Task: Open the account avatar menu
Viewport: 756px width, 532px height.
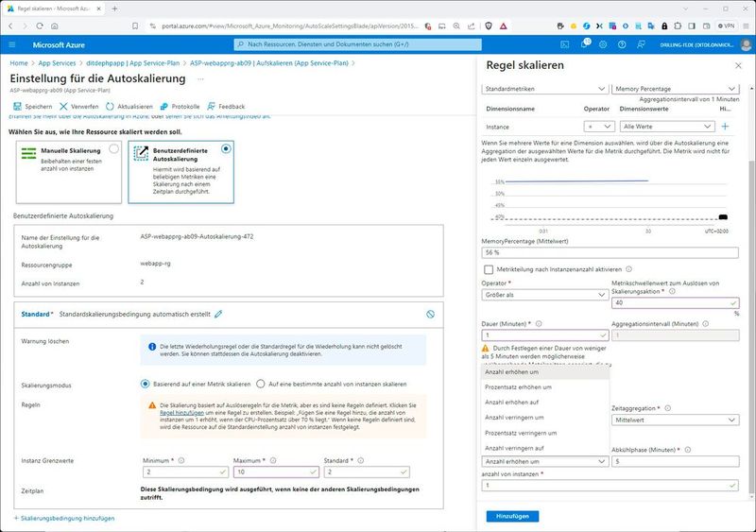Action: coord(746,44)
